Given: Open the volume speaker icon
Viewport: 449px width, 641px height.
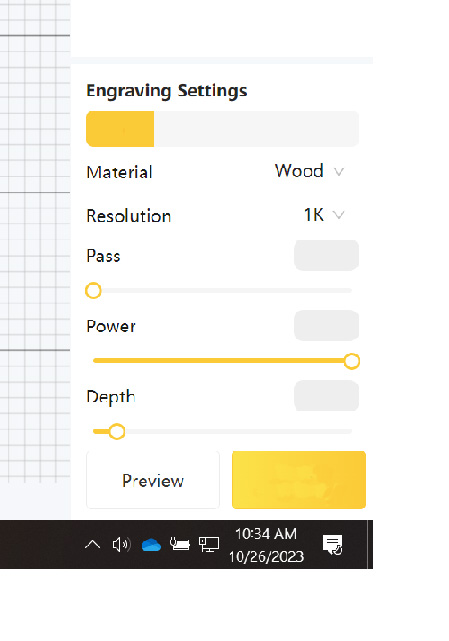Looking at the screenshot, I should (x=121, y=545).
